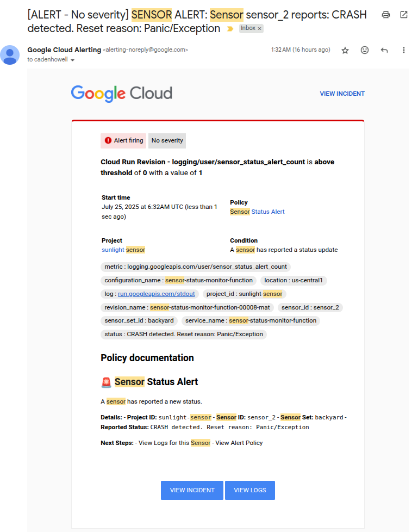Click the Inbox label tag
412x532 pixels.
[x=248, y=28]
